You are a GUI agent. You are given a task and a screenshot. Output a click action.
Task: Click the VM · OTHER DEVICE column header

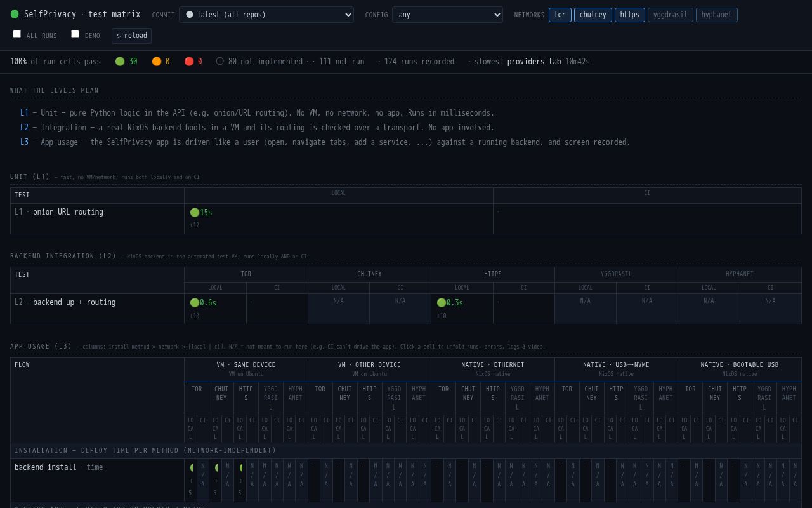point(369,369)
